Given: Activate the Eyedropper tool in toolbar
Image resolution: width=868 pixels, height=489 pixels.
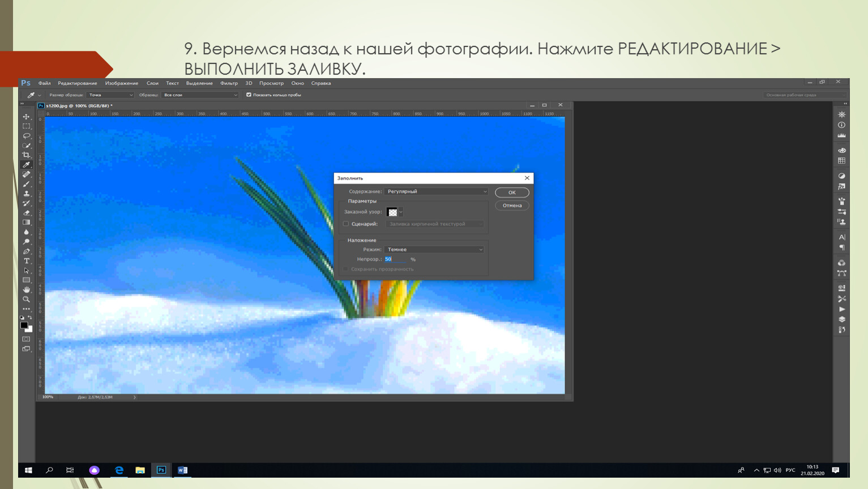Looking at the screenshot, I should pos(26,165).
